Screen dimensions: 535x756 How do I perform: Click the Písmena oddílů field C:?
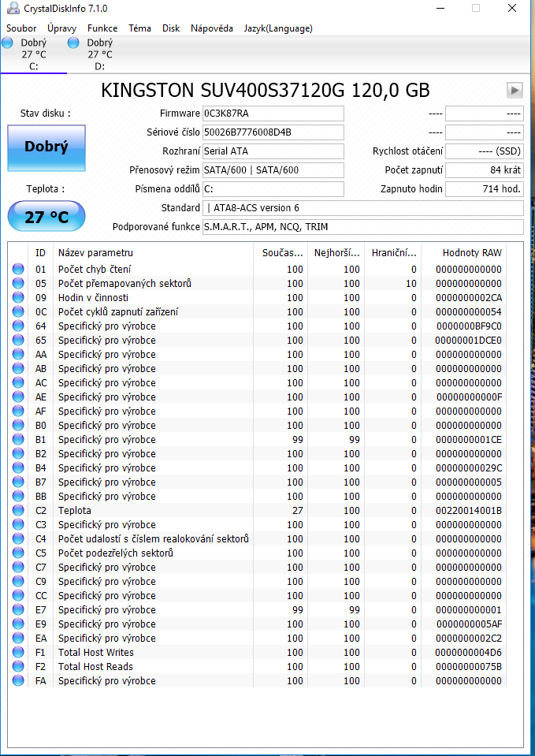pyautogui.click(x=273, y=189)
